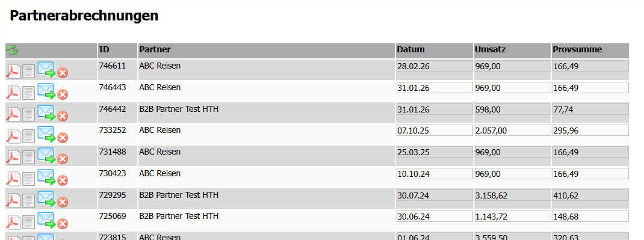This screenshot has width=644, height=240.
Task: Click Umsatz field showing 2.057,00
Action: pyautogui.click(x=512, y=131)
